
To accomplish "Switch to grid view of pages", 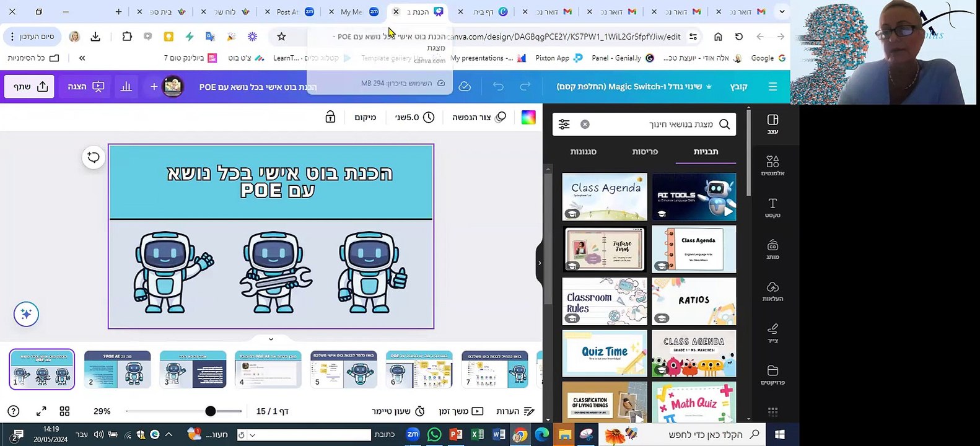I will [64, 411].
